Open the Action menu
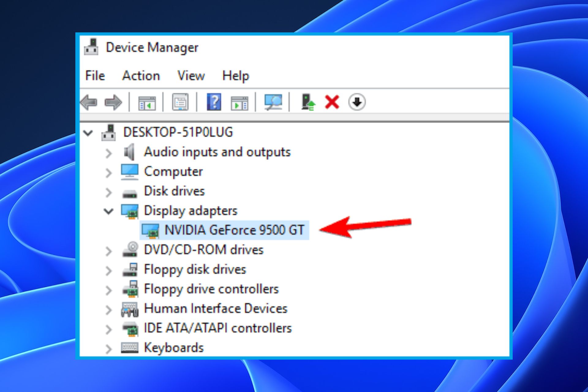The image size is (588, 392). [141, 76]
